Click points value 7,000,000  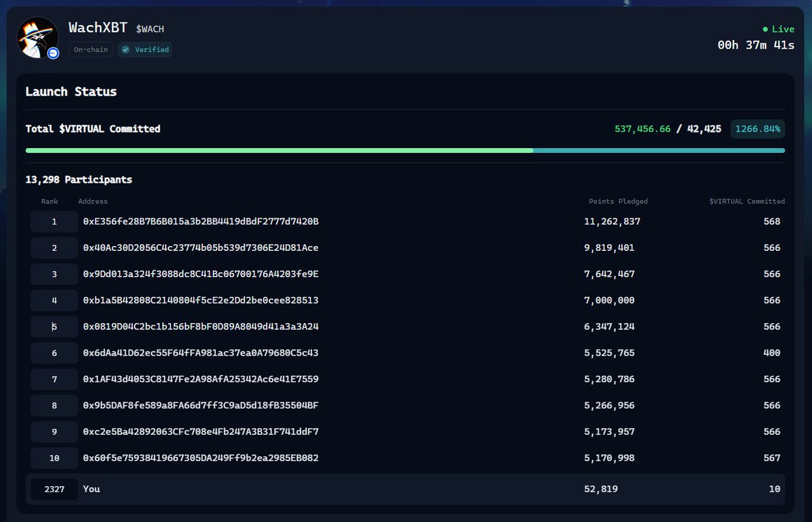click(x=610, y=300)
